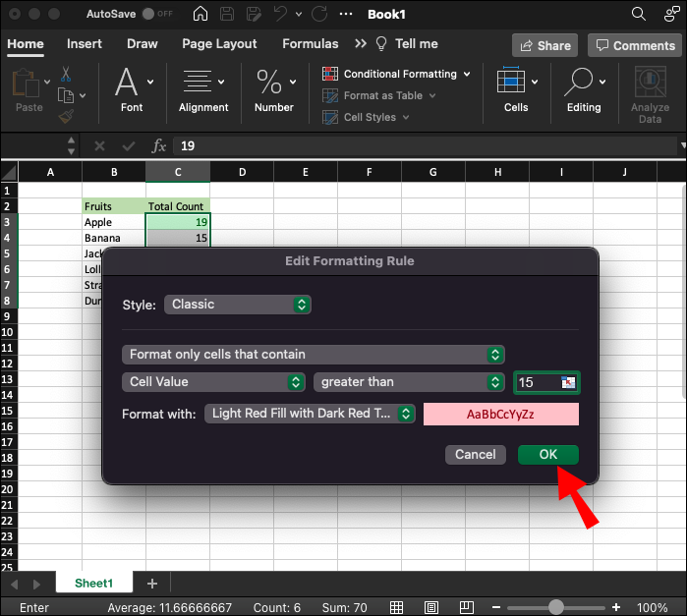
Task: Toggle the AutoSave switch
Action: click(x=151, y=15)
